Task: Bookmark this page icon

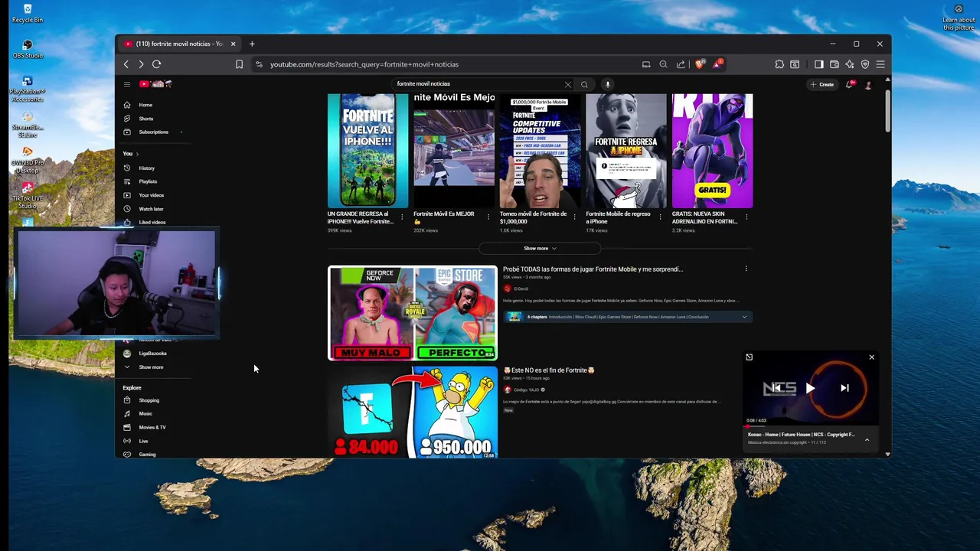Action: tap(239, 64)
